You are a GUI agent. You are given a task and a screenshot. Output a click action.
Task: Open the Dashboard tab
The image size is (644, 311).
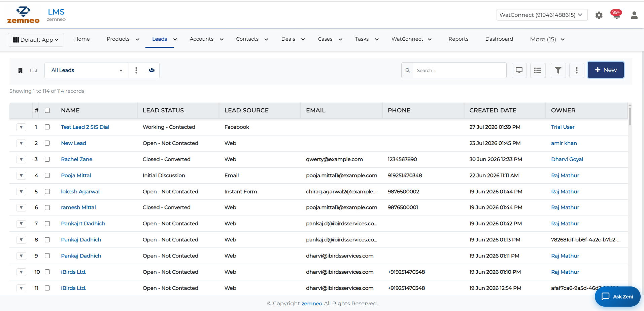499,39
